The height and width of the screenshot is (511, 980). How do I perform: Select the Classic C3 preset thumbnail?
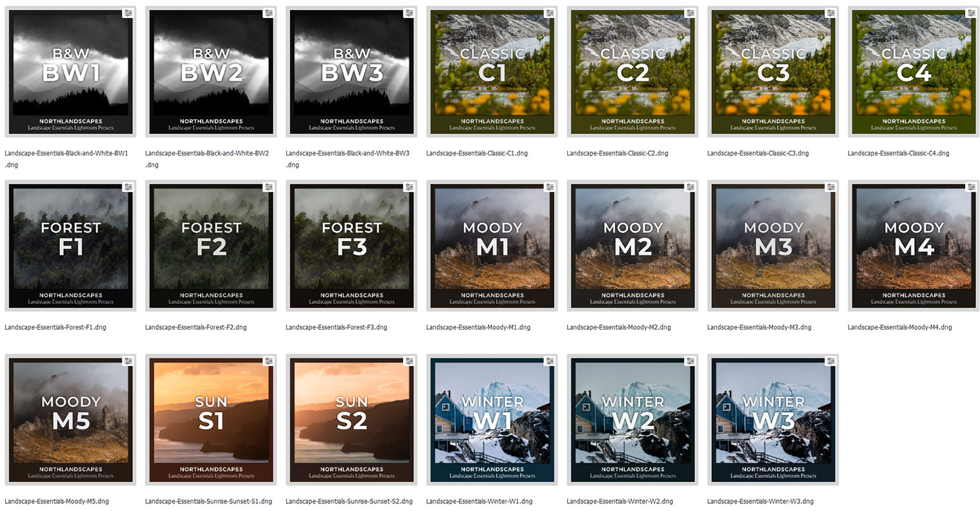[772, 71]
